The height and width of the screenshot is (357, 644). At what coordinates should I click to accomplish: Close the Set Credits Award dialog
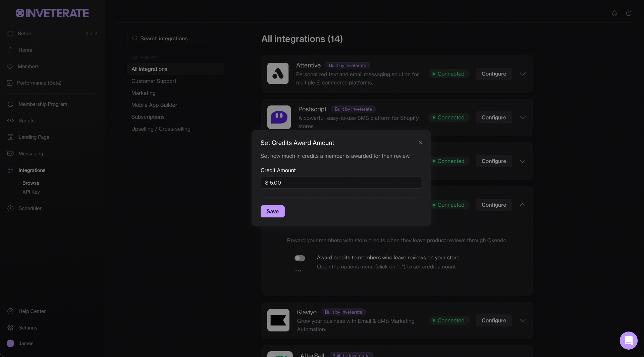click(420, 143)
